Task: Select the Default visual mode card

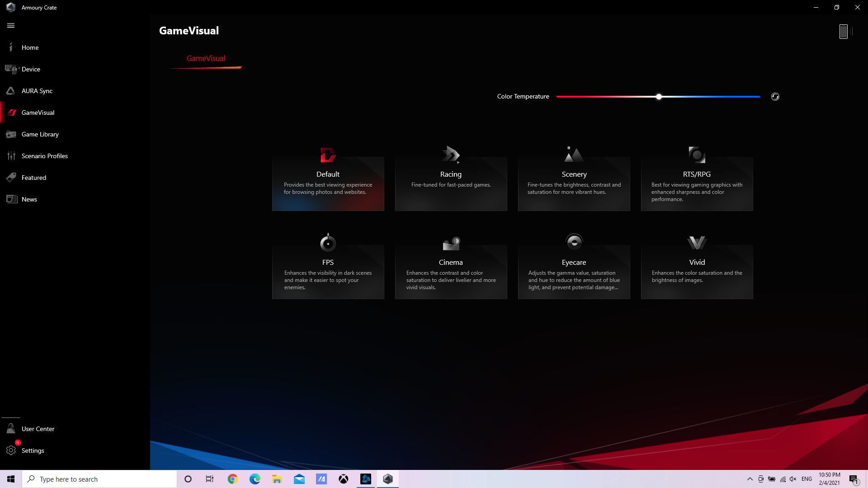Action: 328,183
